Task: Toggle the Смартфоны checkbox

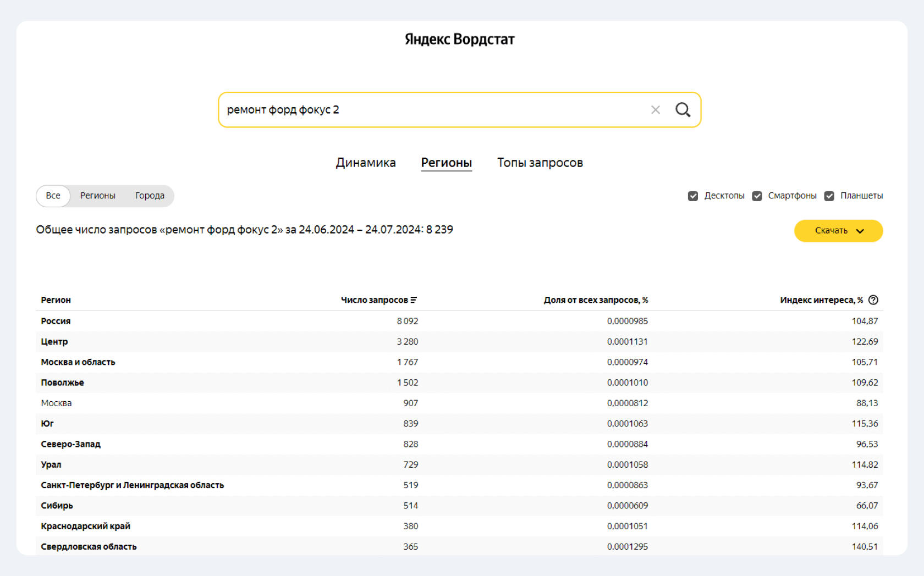Action: pyautogui.click(x=757, y=196)
